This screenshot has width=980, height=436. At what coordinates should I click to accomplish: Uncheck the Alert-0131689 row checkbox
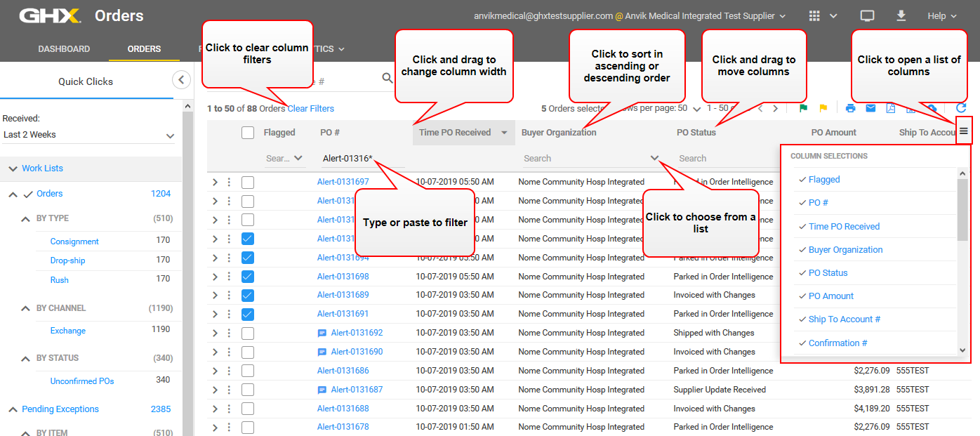point(248,295)
